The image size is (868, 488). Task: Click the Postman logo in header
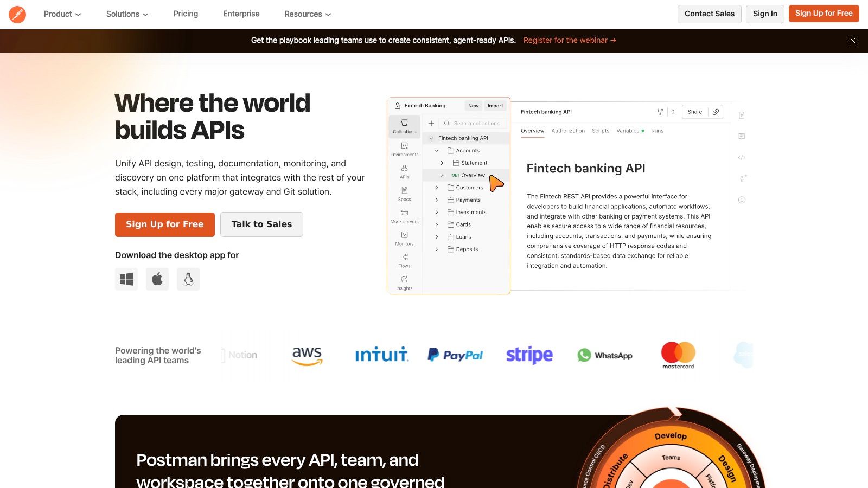click(17, 14)
